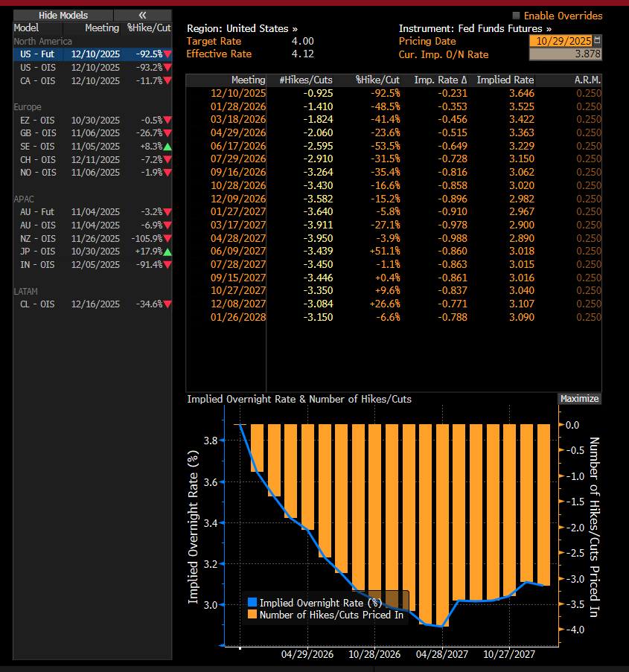Select the CA - OIS model row

click(92, 81)
